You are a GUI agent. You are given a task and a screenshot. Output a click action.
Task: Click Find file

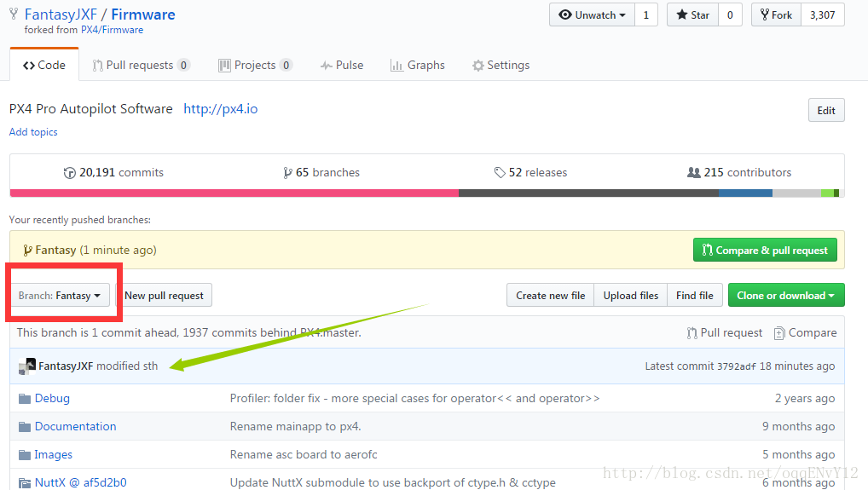[x=694, y=296]
